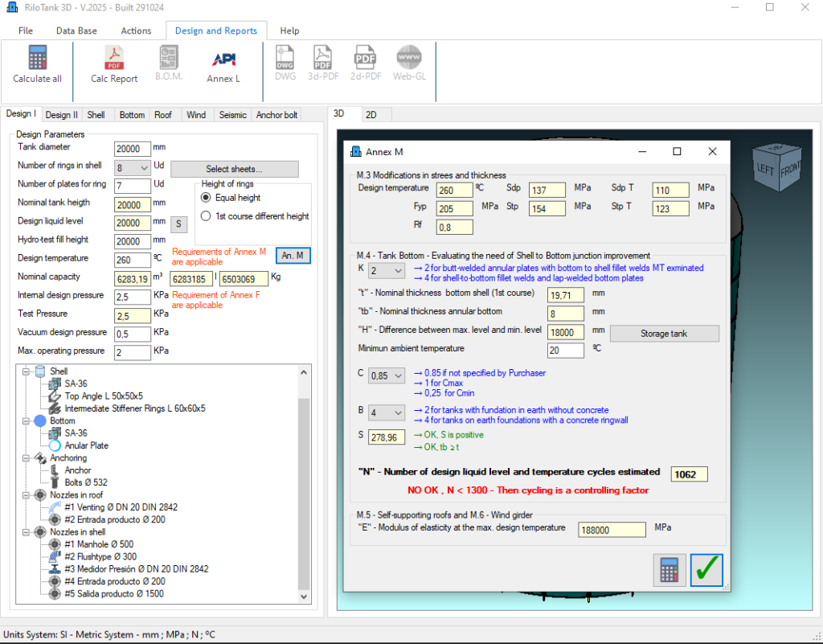Click calculator icon in Annex M dialog

669,570
